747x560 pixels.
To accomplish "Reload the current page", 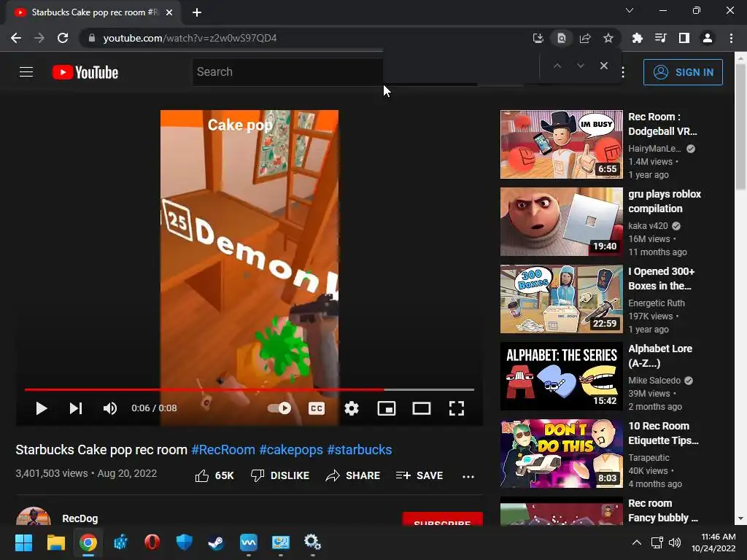I will [x=63, y=38].
